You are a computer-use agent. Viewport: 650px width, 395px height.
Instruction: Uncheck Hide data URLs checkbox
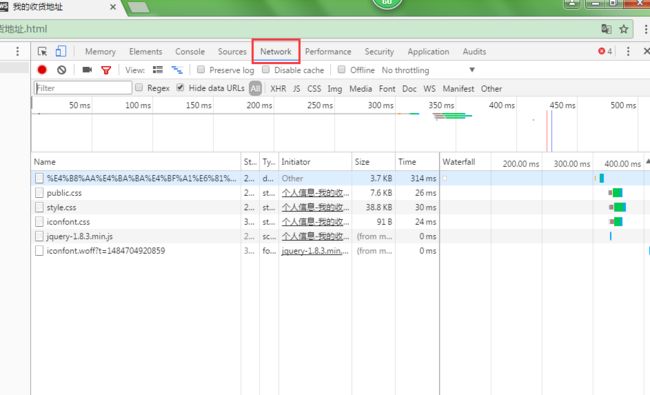pos(180,87)
